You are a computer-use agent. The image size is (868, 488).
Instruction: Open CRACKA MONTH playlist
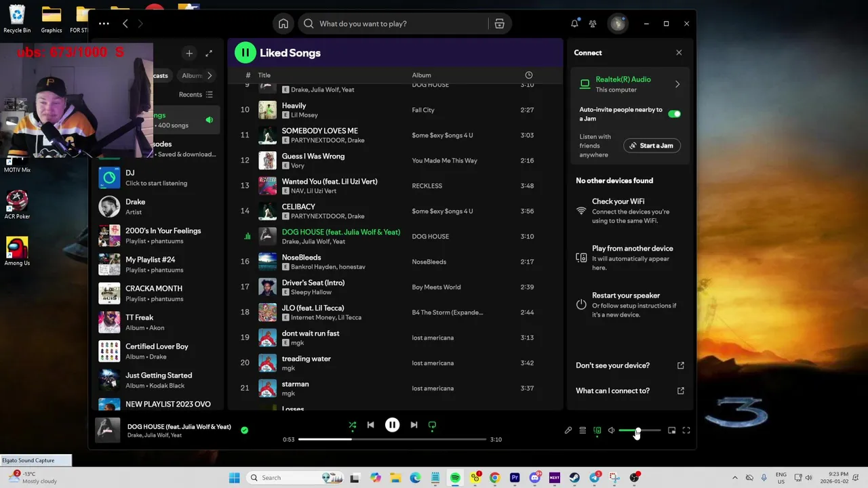[157, 293]
